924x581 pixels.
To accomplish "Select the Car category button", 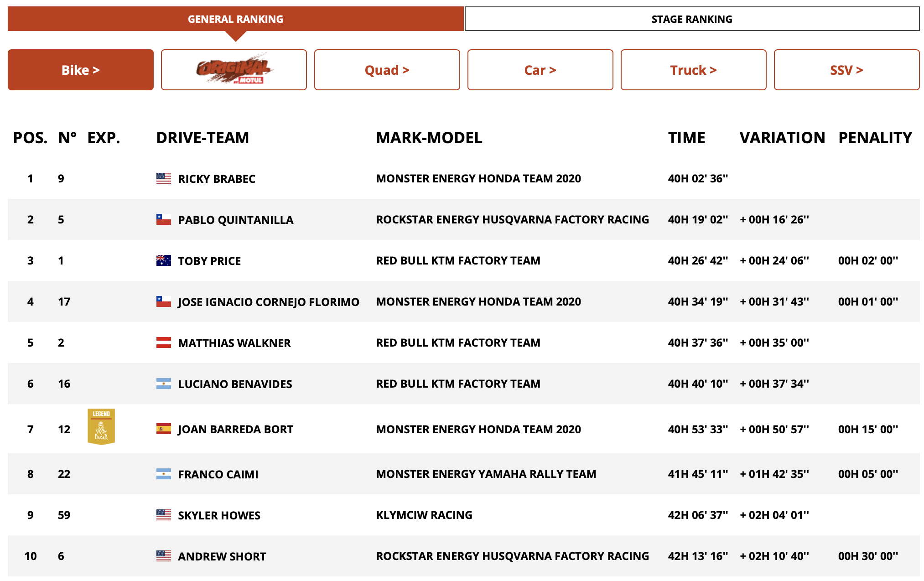I will (x=540, y=70).
